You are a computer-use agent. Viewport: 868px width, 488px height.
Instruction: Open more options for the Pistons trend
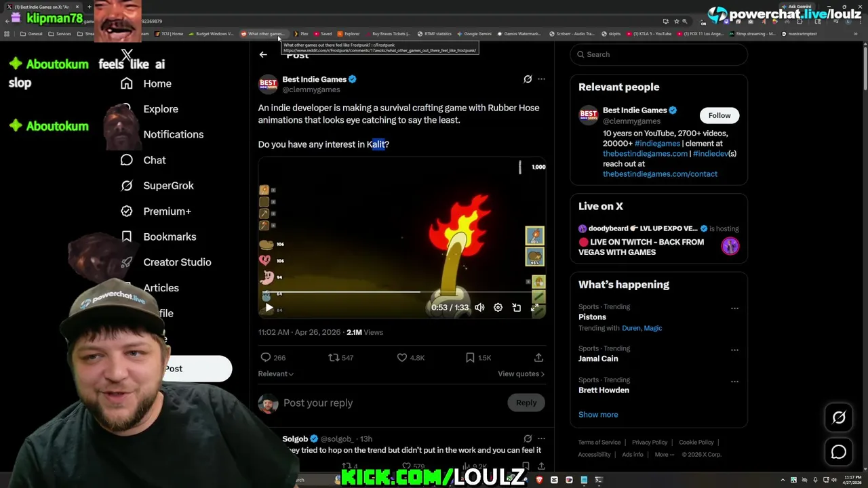pos(734,308)
